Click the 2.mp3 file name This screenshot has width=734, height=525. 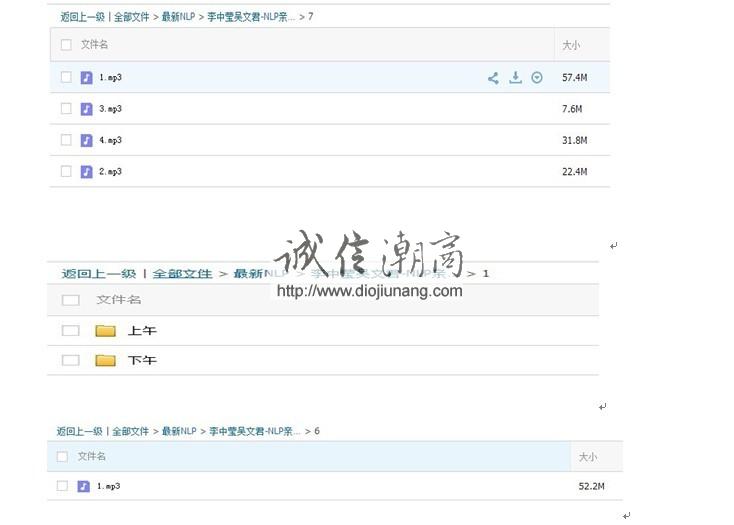(x=110, y=171)
